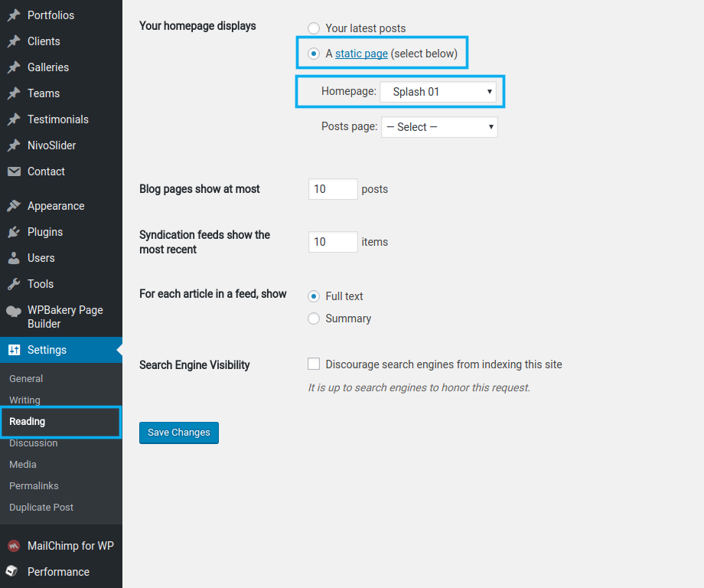
Task: Select Summary for feed articles
Action: click(314, 318)
